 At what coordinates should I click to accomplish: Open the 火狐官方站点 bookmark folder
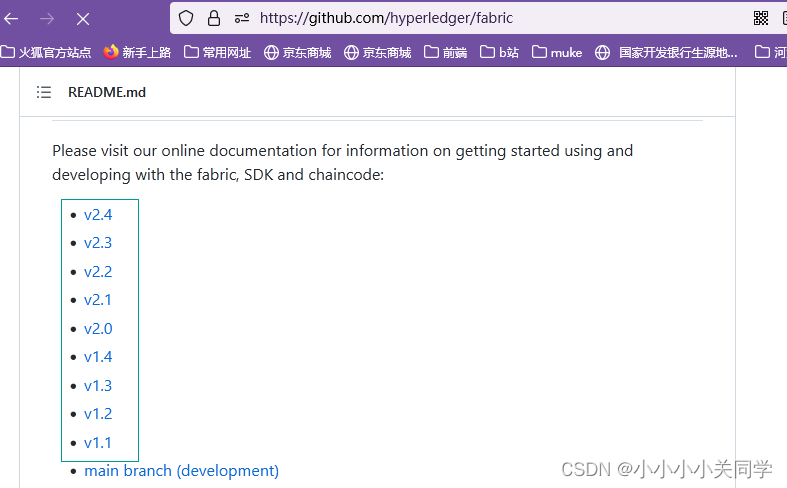[x=46, y=52]
